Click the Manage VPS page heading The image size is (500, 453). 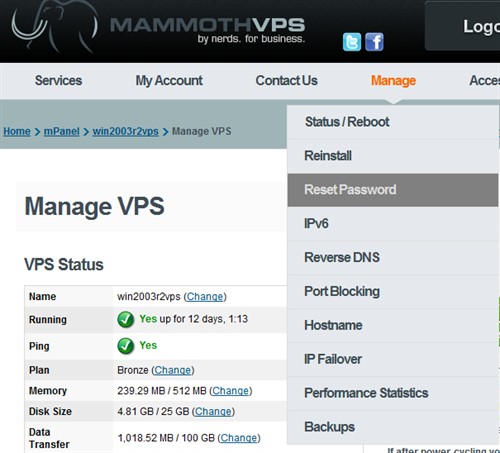(x=94, y=206)
